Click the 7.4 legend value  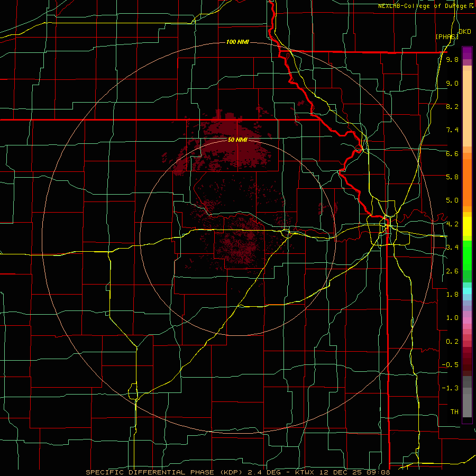(x=452, y=130)
